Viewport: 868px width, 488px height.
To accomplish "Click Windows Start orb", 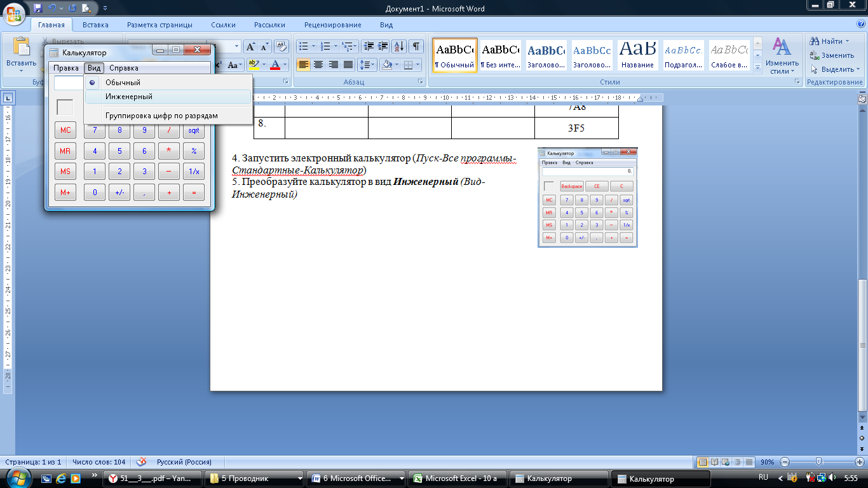I will tap(17, 477).
